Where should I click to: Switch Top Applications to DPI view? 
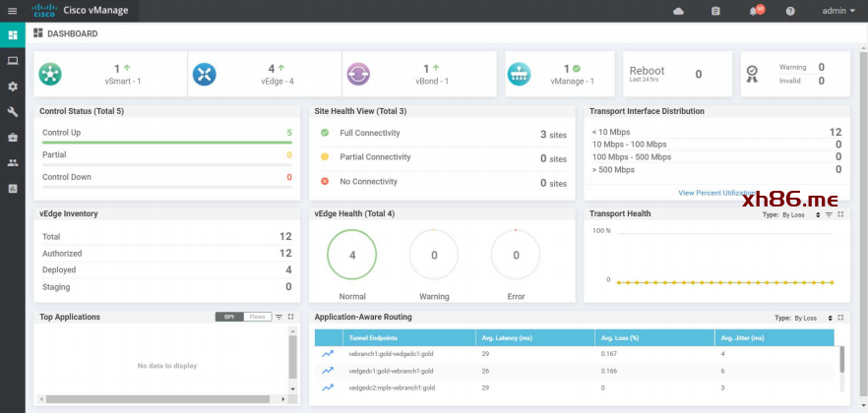tap(229, 317)
